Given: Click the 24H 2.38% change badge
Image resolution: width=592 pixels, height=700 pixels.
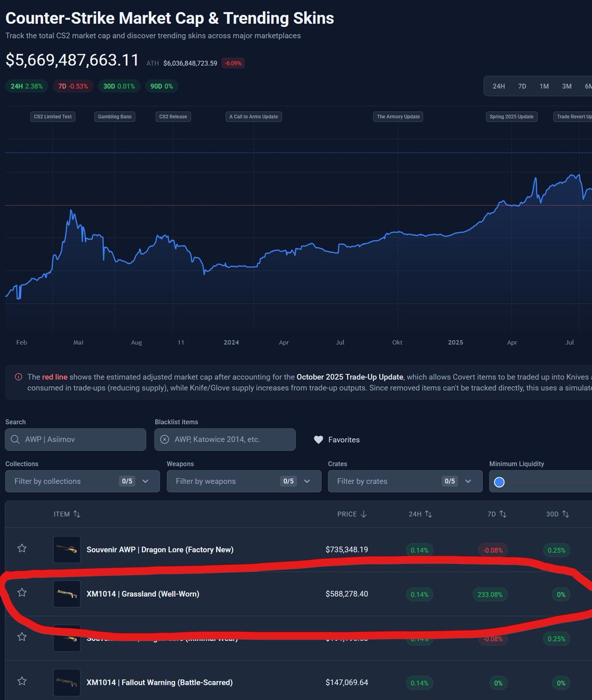Looking at the screenshot, I should point(26,86).
